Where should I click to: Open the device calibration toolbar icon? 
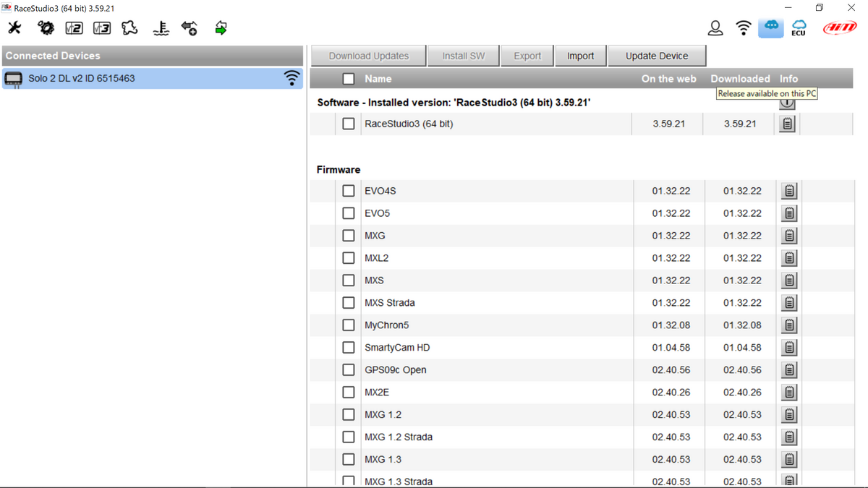(x=190, y=27)
